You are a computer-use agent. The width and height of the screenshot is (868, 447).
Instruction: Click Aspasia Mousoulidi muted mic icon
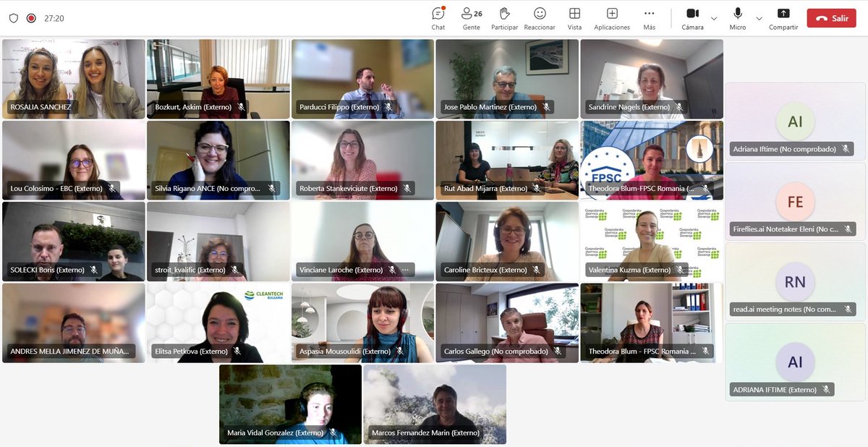coord(400,352)
